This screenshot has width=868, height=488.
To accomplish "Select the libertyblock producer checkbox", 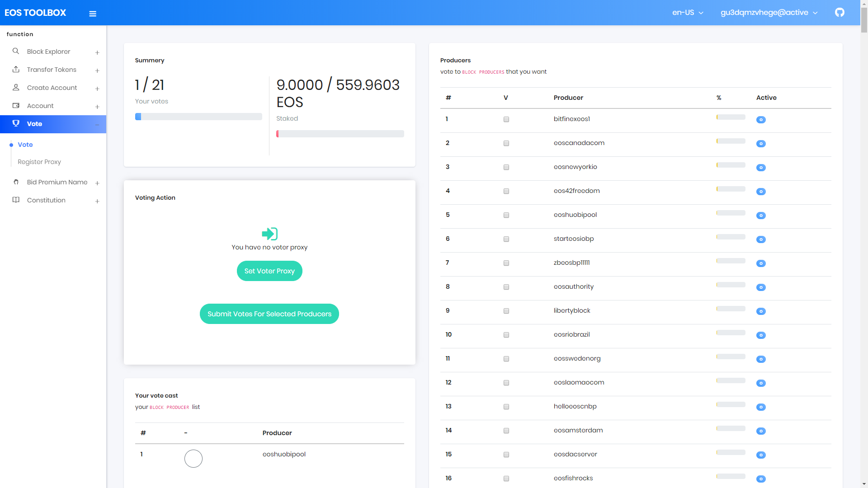I will tap(506, 311).
